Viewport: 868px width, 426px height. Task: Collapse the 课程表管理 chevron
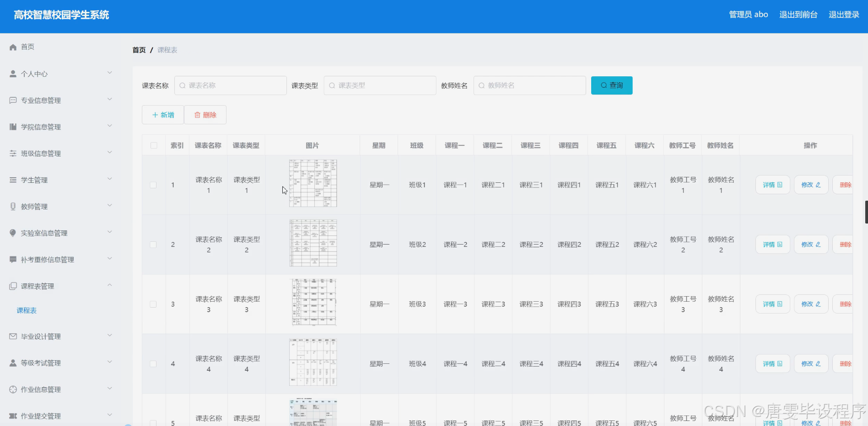(110, 285)
